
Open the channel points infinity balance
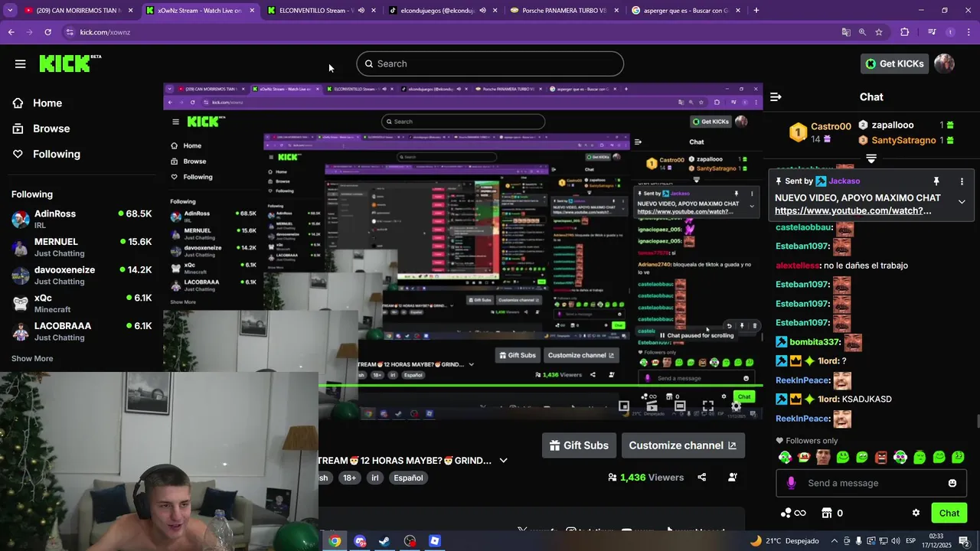pos(793,513)
